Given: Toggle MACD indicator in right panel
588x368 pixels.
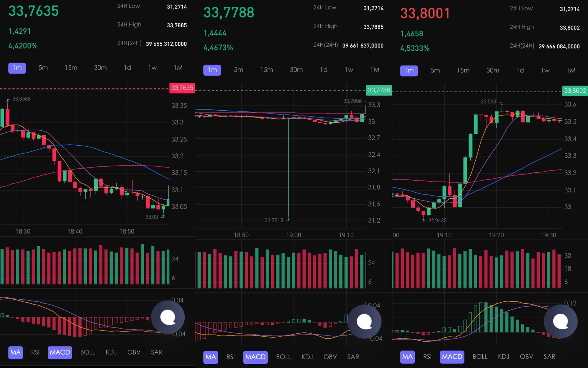Looking at the screenshot, I should click(x=452, y=357).
